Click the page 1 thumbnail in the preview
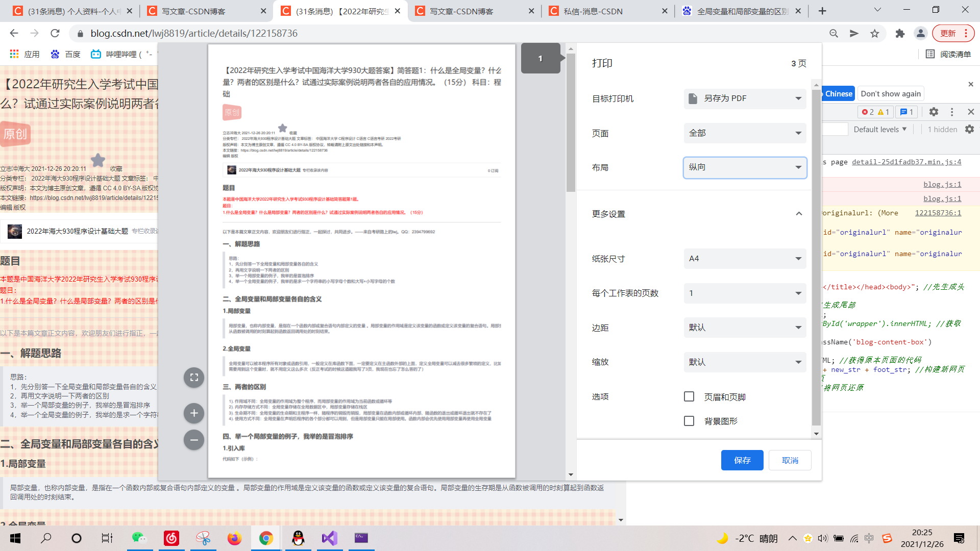 coord(541,59)
